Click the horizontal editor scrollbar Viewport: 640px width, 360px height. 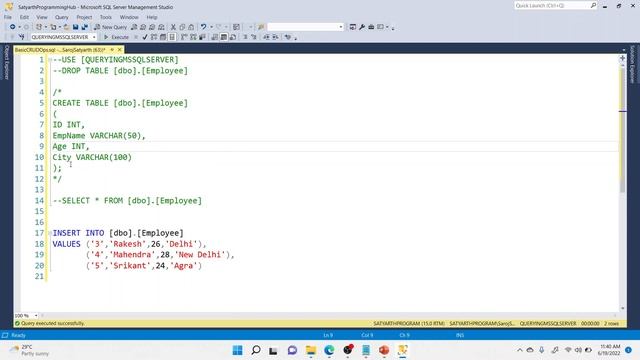(329, 316)
